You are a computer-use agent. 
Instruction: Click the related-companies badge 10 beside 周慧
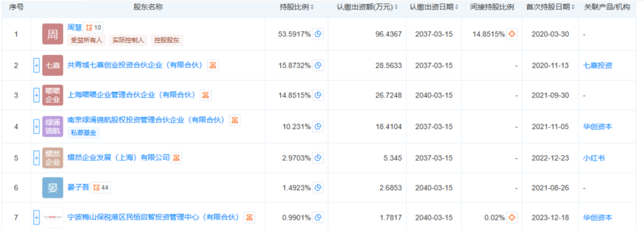(x=94, y=28)
